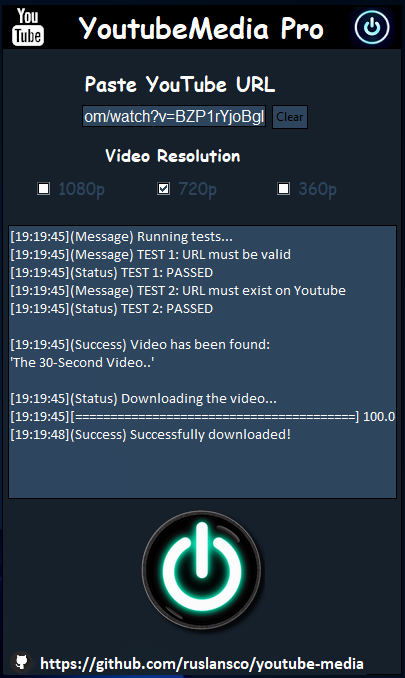Viewport: 405px width, 678px height.
Task: Click the 'TEST 2: PASSED' status line
Action: [x=112, y=308]
